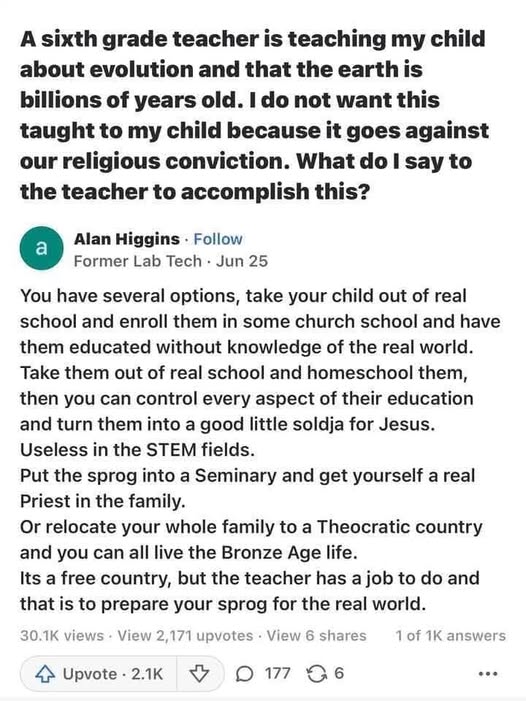The height and width of the screenshot is (701, 526).
Task: Click the Former Lab Tech credential
Action: click(x=138, y=261)
